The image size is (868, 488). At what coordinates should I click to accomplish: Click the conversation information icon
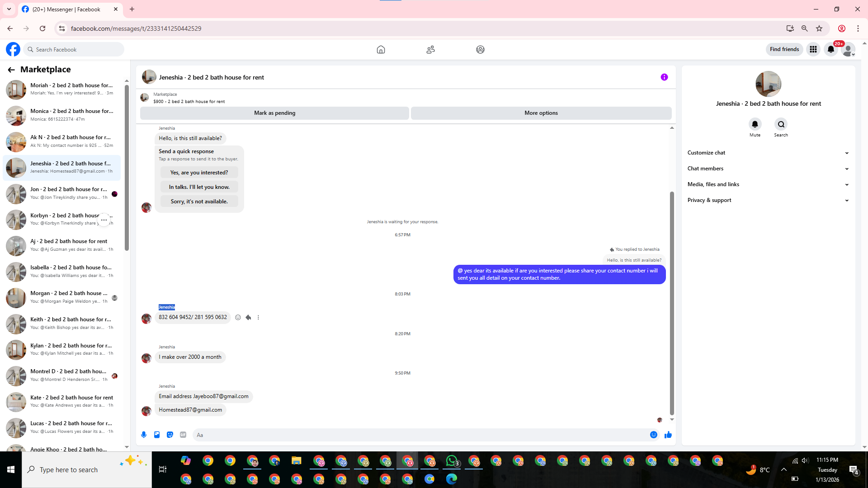click(664, 77)
